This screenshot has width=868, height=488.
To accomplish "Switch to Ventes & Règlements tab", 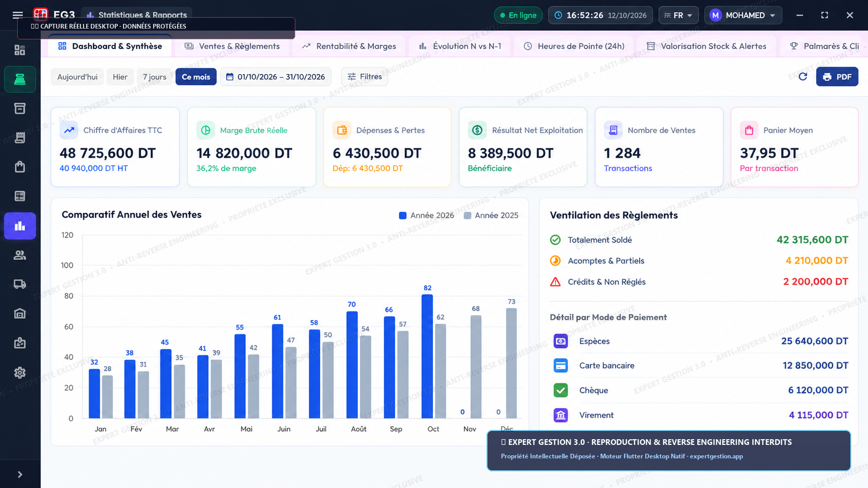I will 233,46.
